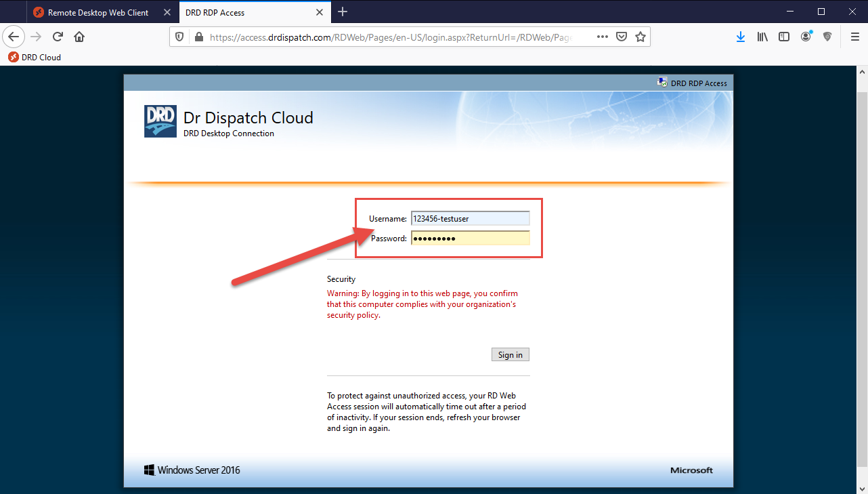Open a new browser tab

(x=343, y=12)
